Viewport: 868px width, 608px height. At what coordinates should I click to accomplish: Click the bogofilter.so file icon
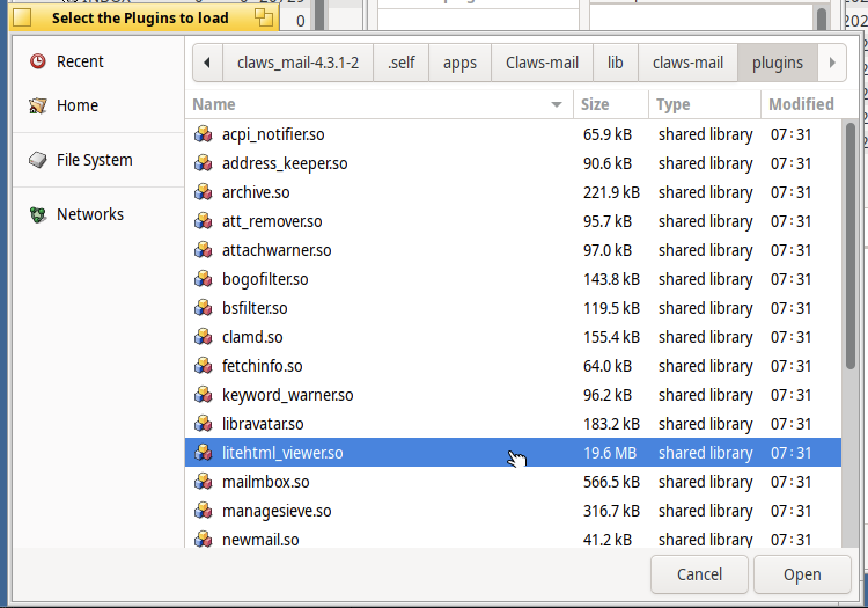tap(203, 279)
